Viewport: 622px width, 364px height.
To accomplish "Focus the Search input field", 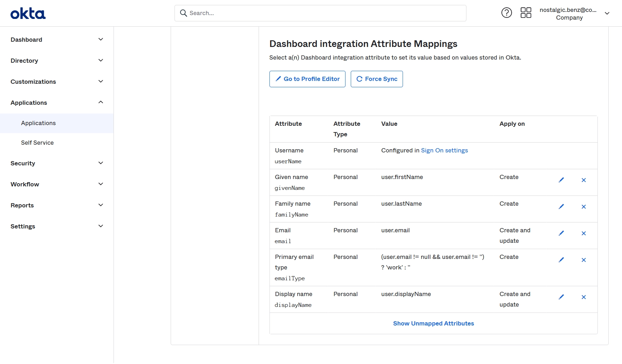I will click(320, 13).
